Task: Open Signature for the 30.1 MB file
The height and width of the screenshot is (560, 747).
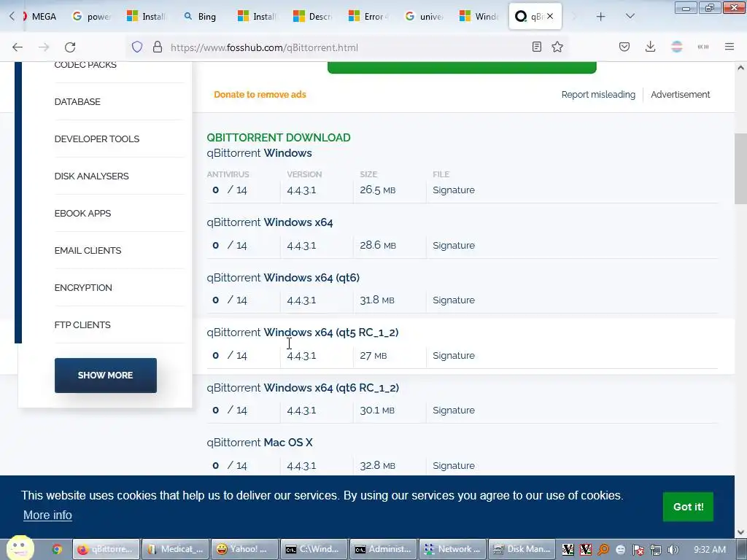Action: tap(454, 410)
